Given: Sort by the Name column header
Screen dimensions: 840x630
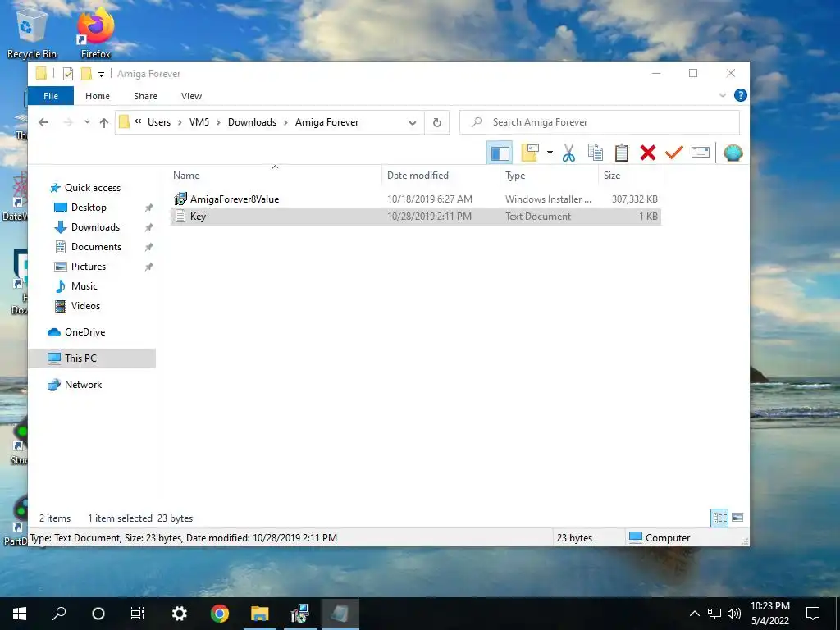Looking at the screenshot, I should pos(275,176).
